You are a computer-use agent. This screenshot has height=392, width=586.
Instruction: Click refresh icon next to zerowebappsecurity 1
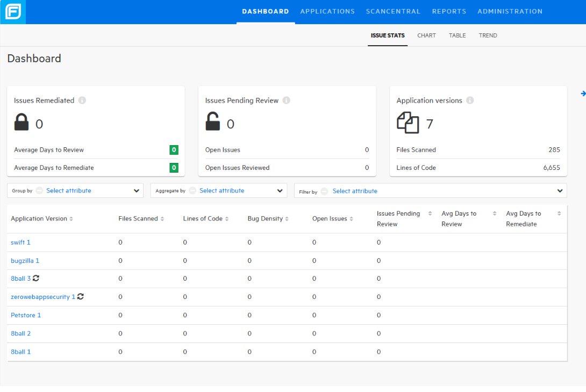81,297
